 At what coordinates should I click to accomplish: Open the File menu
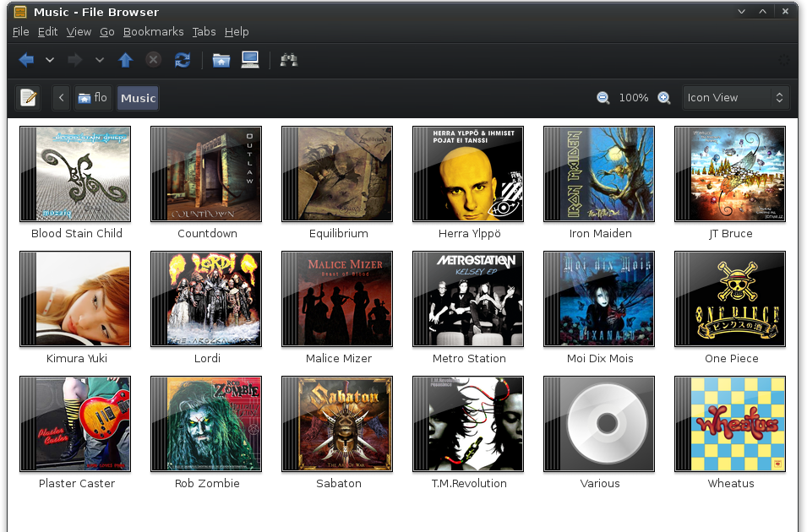tap(20, 32)
